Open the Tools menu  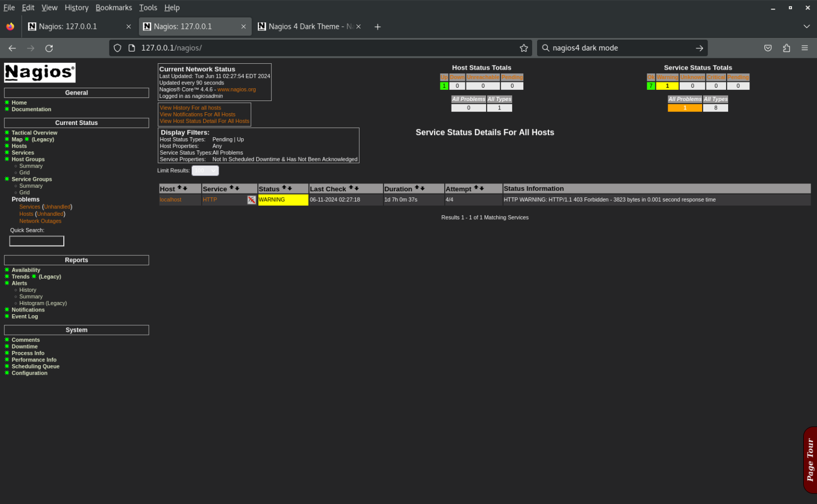(x=148, y=7)
